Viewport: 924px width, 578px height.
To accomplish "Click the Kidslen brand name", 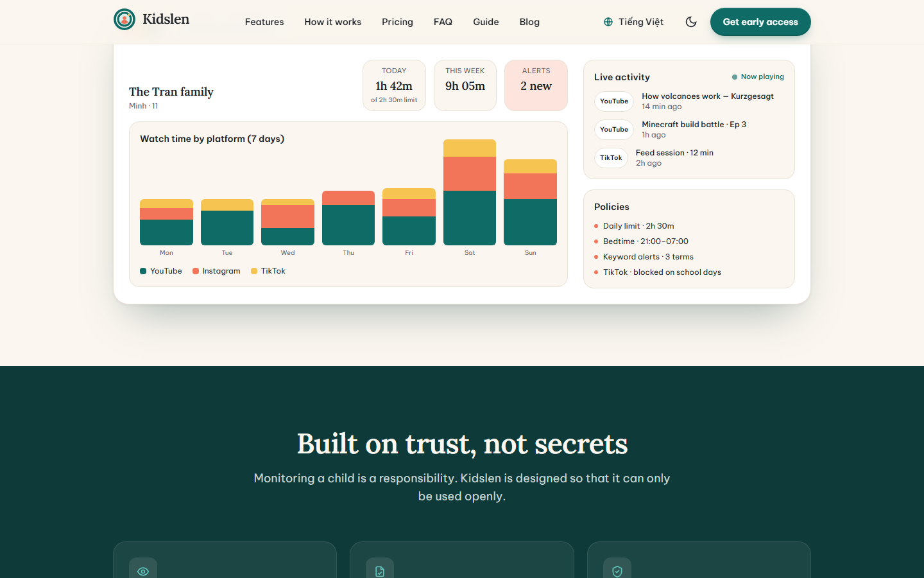I will click(x=166, y=19).
